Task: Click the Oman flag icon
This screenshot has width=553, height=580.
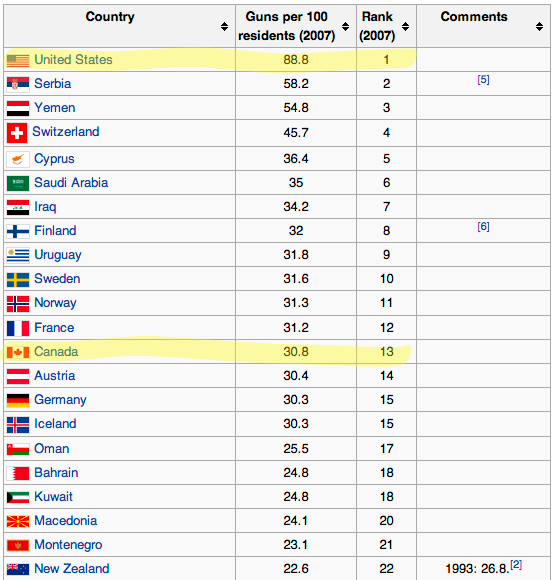Action: pyautogui.click(x=18, y=449)
